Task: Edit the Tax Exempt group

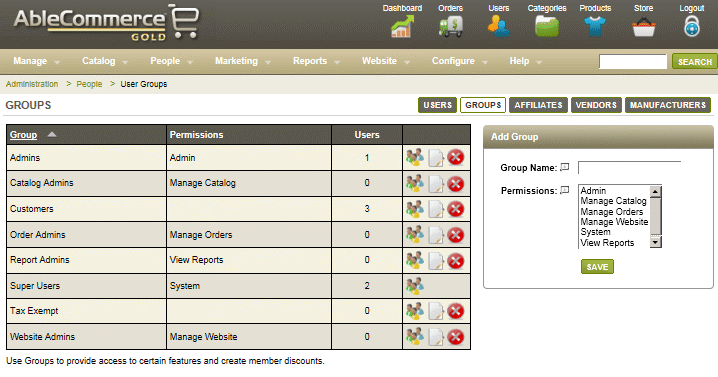Action: pos(436,311)
